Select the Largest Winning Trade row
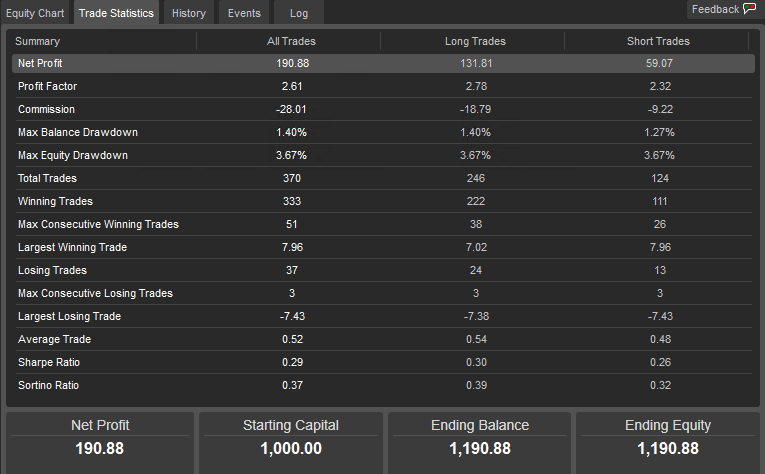Viewport: 765px width, 474px height. point(383,247)
